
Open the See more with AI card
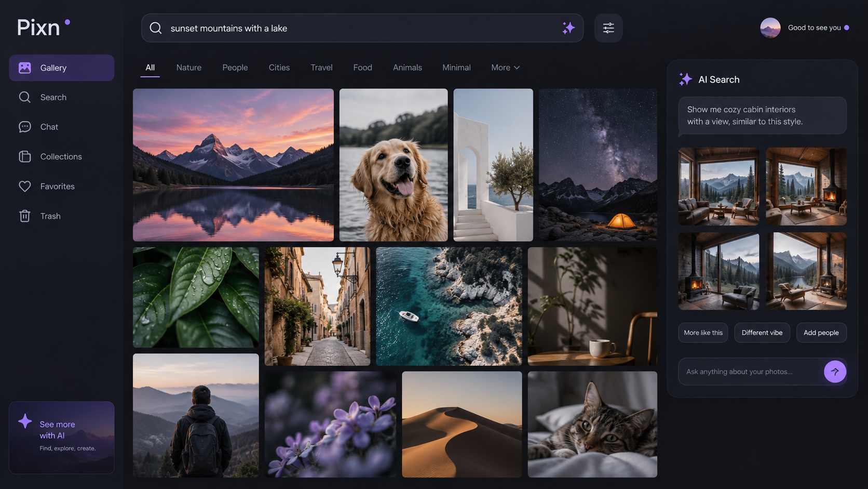coord(62,437)
